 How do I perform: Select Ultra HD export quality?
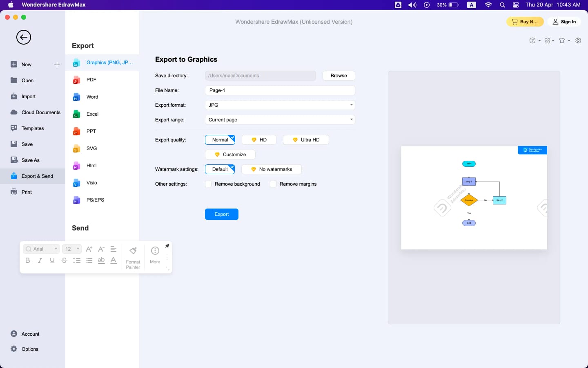pos(306,140)
